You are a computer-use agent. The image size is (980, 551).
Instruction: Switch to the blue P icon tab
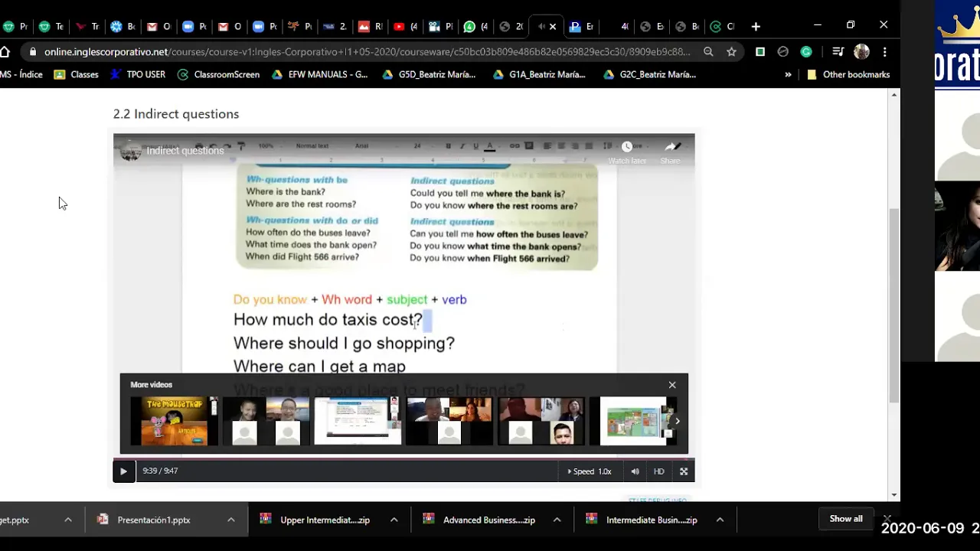581,26
